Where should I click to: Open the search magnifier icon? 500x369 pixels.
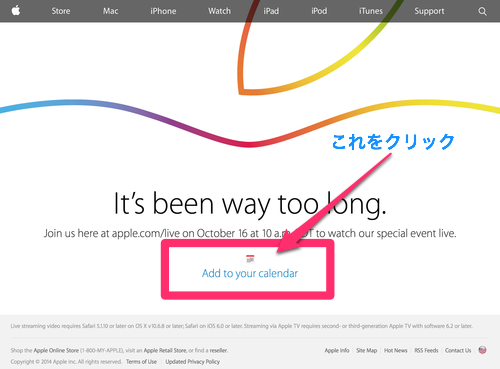(482, 11)
